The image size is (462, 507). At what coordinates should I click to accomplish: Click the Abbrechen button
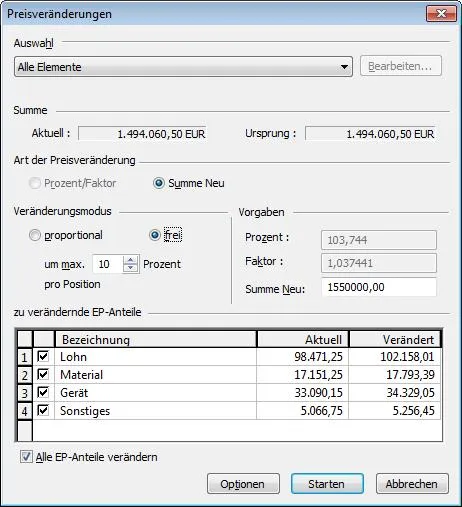(412, 484)
